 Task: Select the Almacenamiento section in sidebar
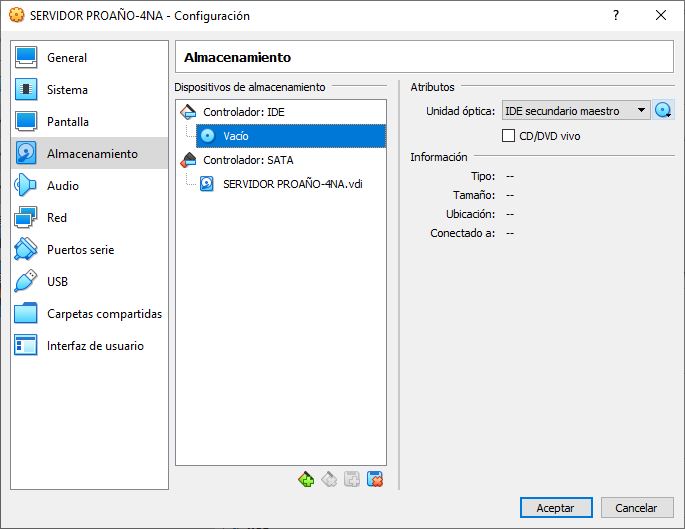click(89, 153)
